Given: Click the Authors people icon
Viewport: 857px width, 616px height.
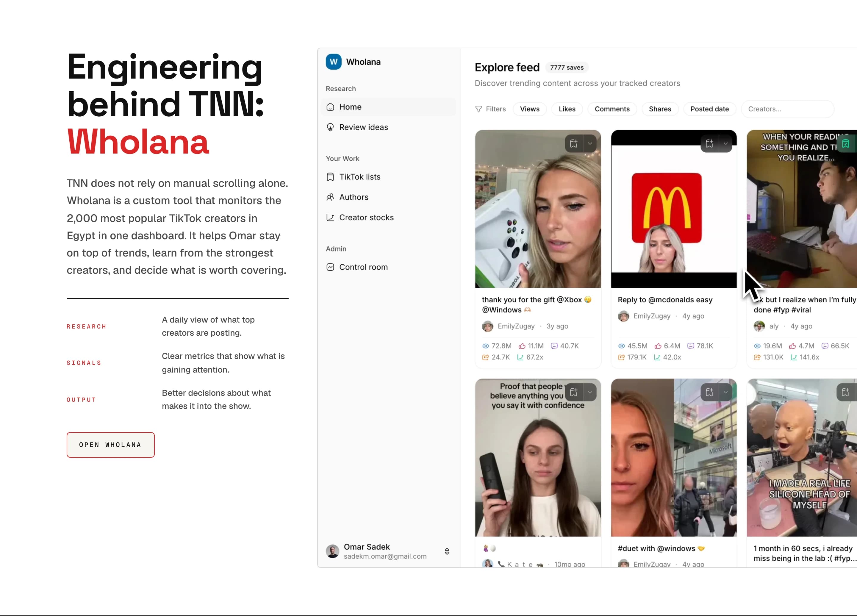Looking at the screenshot, I should coord(330,197).
